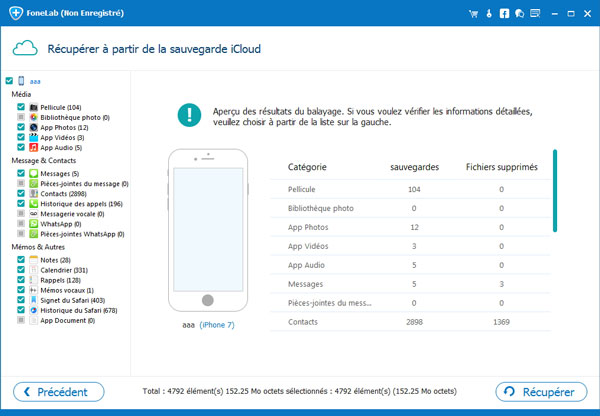Click the App Audio music icon

coord(34,147)
